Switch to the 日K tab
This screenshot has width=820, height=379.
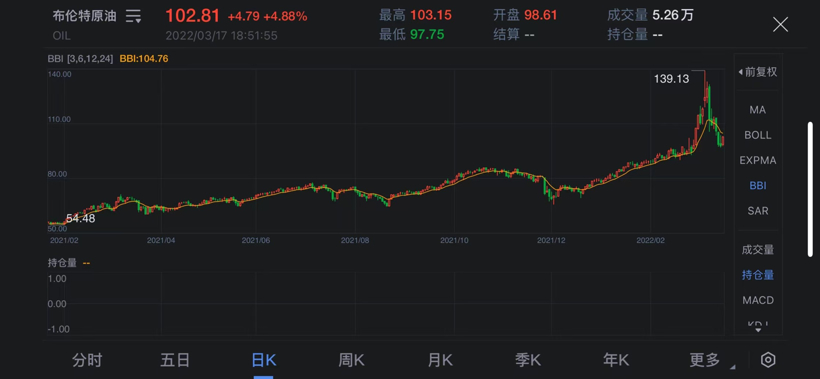[264, 360]
